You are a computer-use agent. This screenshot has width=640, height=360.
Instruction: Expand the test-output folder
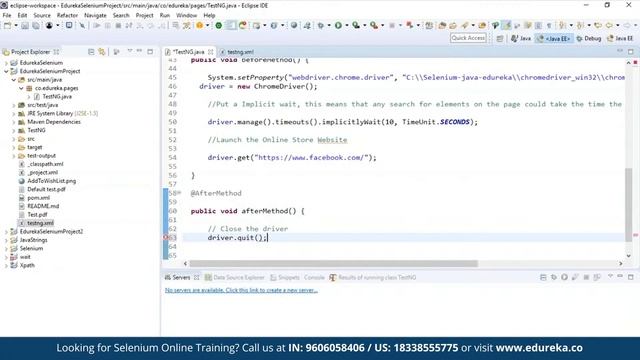tap(14, 156)
